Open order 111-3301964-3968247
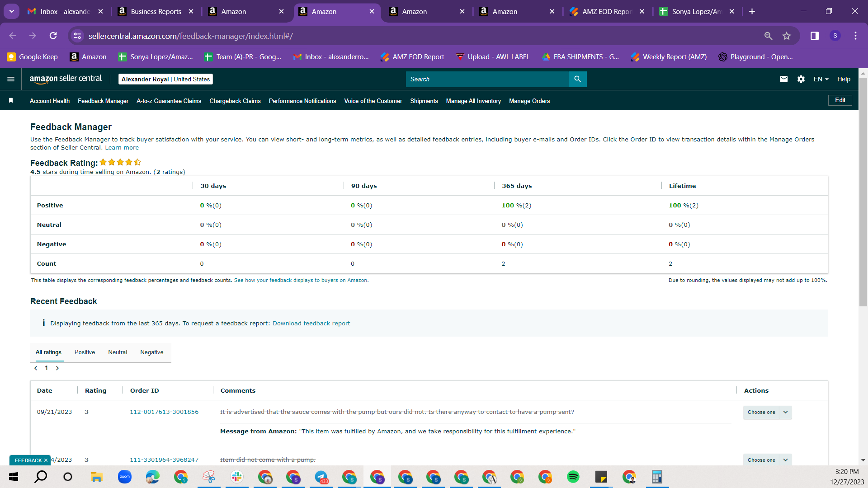 164,460
